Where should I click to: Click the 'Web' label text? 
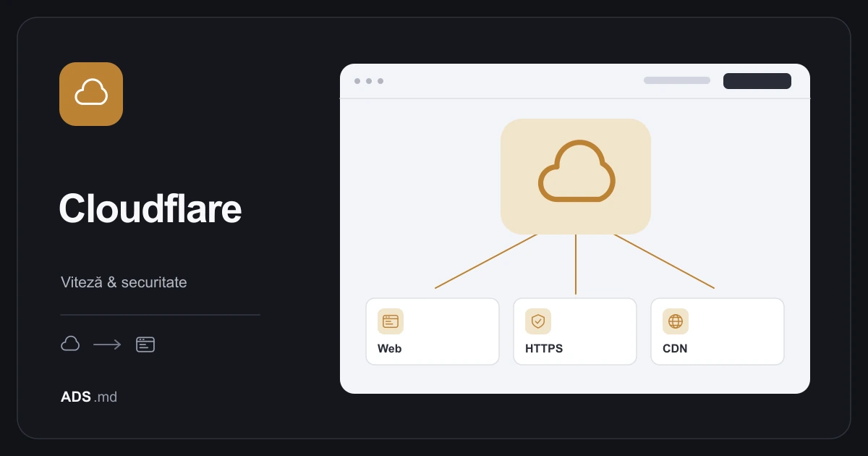[390, 348]
